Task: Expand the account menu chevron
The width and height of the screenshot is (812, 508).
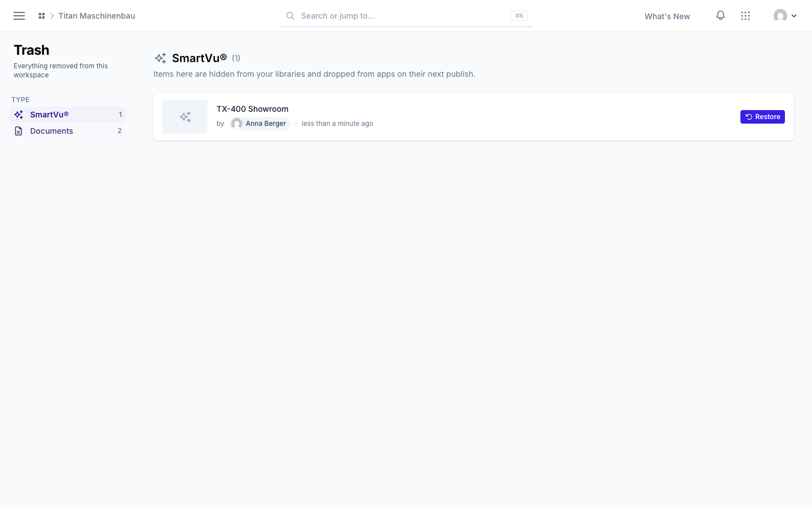Action: pos(794,16)
